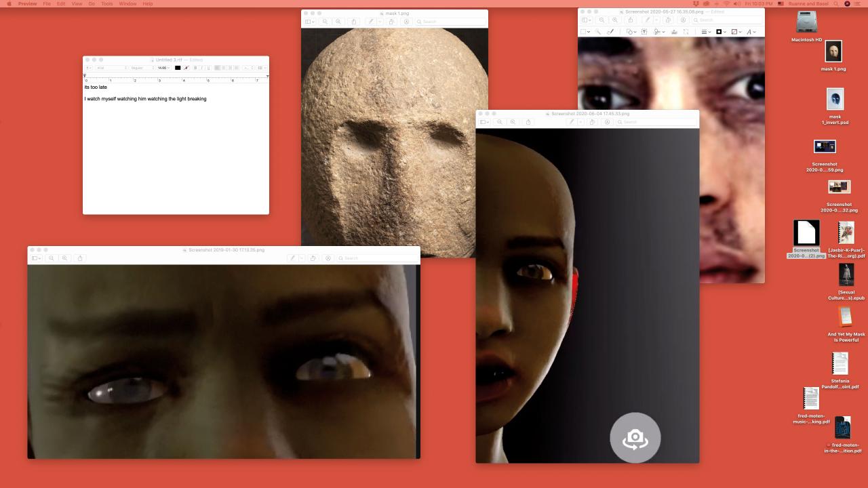868x488 pixels.
Task: Open the File menu in menu bar
Action: (47, 4)
